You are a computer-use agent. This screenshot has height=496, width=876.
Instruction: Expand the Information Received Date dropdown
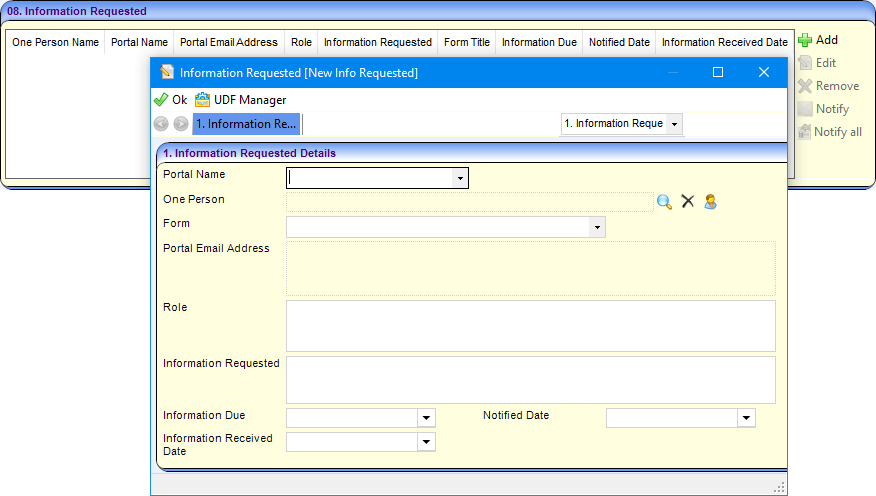427,441
